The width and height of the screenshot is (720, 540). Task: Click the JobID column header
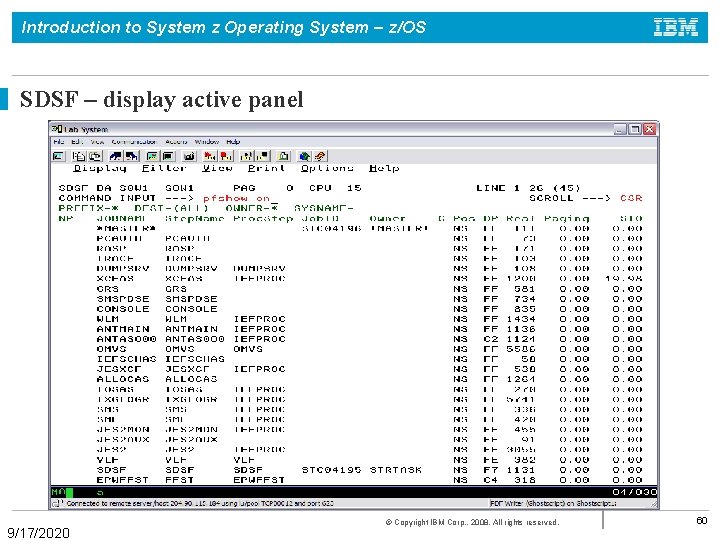320,219
